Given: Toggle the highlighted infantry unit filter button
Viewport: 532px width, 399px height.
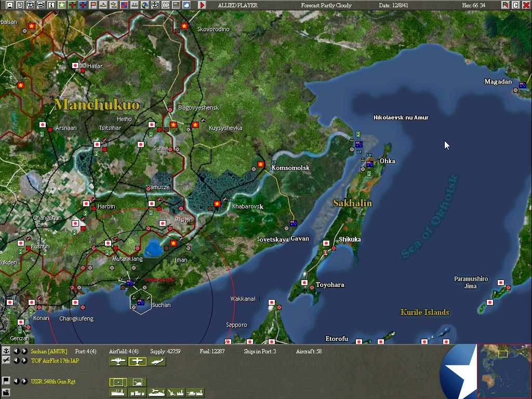Looking at the screenshot, I should coord(118,382).
